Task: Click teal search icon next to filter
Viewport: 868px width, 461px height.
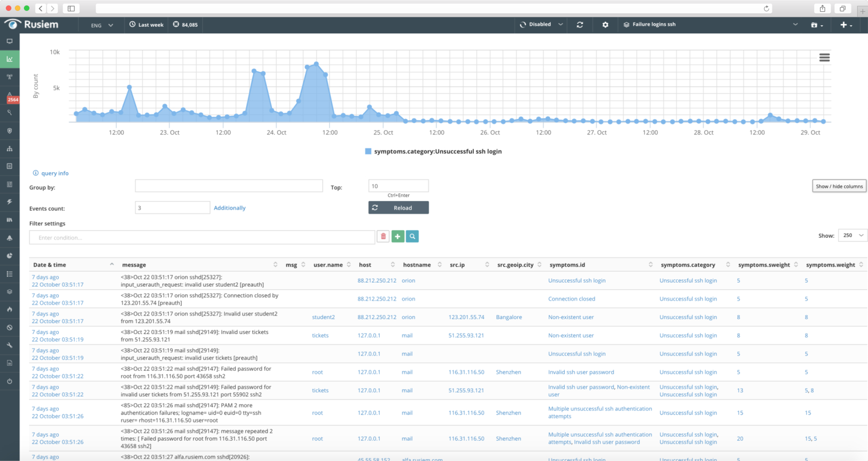Action: [412, 236]
